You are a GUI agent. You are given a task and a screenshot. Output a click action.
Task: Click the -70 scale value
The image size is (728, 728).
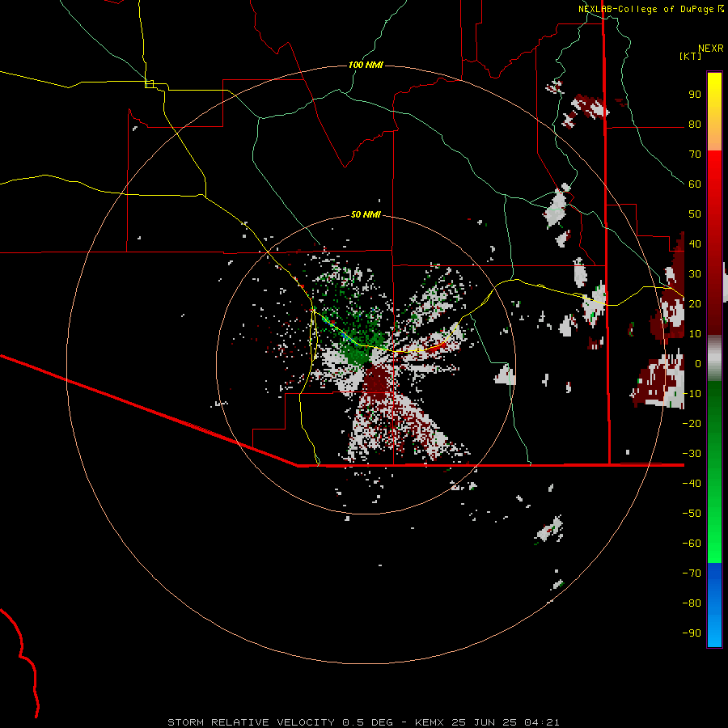[692, 573]
